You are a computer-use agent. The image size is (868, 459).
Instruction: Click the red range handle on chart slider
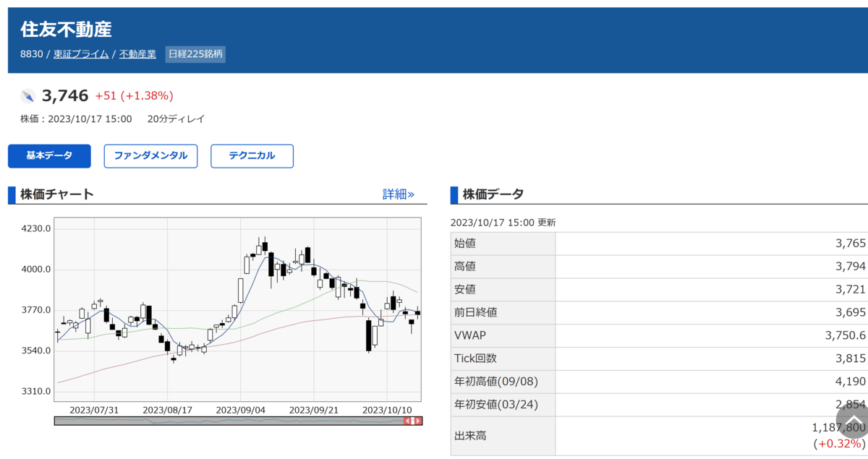tap(412, 421)
